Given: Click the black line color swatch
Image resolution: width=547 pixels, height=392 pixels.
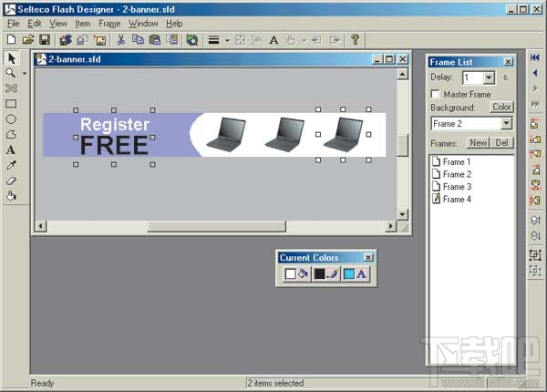Looking at the screenshot, I should [319, 274].
